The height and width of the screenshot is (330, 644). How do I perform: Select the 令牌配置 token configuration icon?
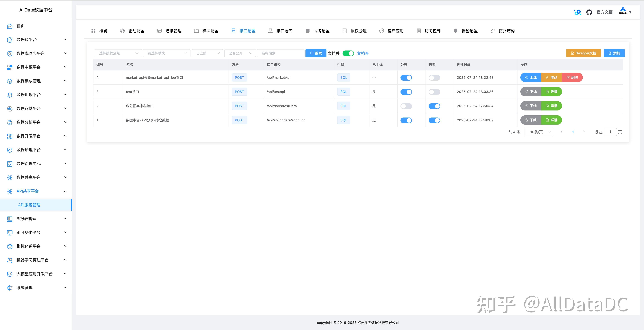coord(307,31)
